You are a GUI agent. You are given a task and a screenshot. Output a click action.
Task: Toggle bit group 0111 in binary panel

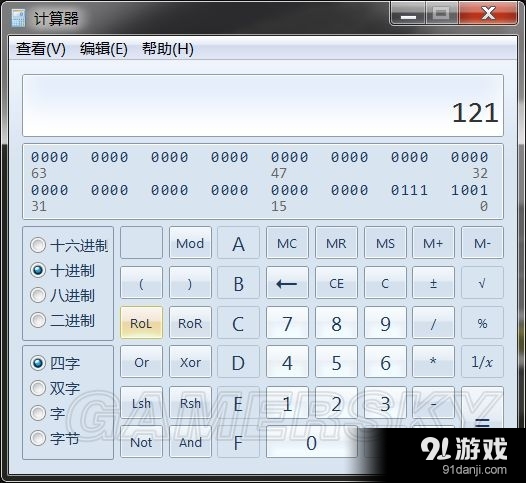[409, 190]
